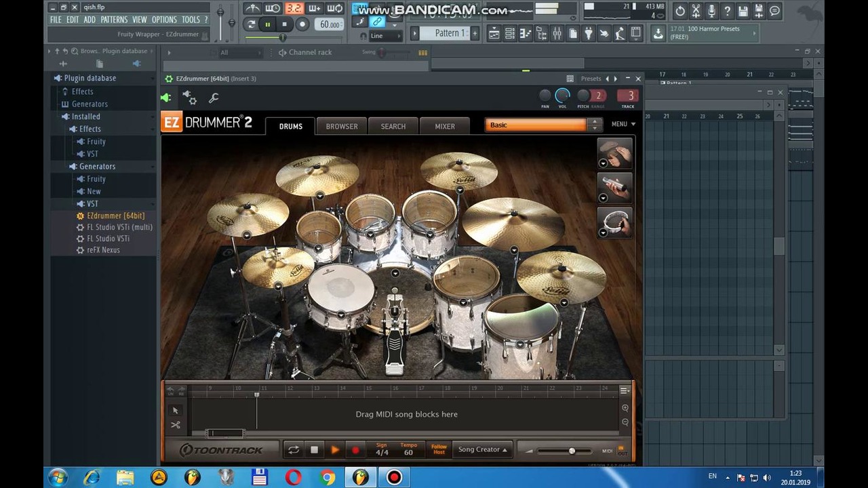Open the EZdrummer MENU dropdown
This screenshot has width=868, height=488.
(x=623, y=124)
